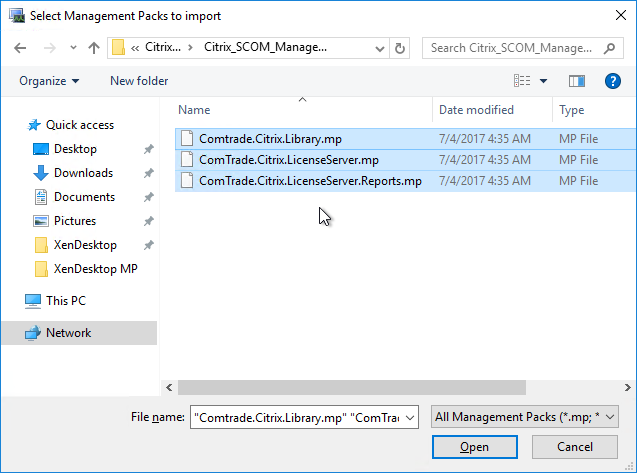Click the pin icon next to XenDesktop
The height and width of the screenshot is (473, 637).
click(149, 245)
